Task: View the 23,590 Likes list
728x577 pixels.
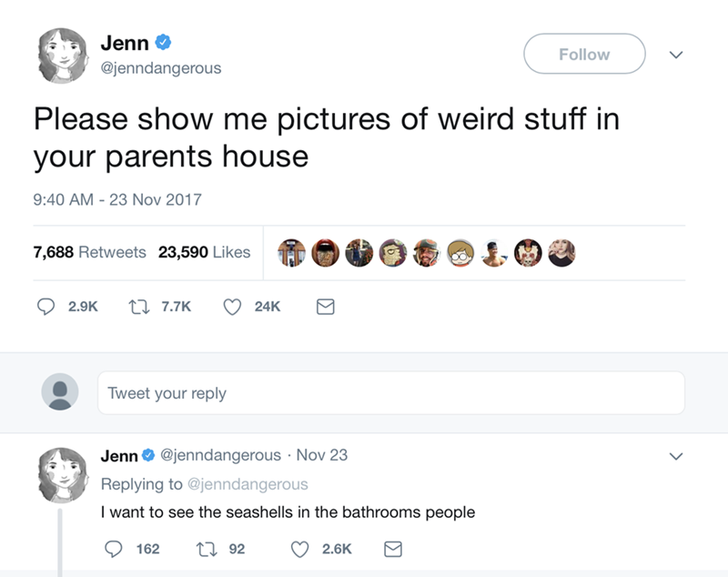Action: [x=204, y=253]
